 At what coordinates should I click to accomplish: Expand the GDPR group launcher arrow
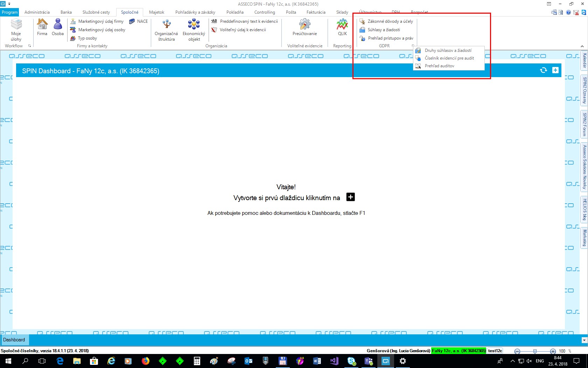pos(413,46)
